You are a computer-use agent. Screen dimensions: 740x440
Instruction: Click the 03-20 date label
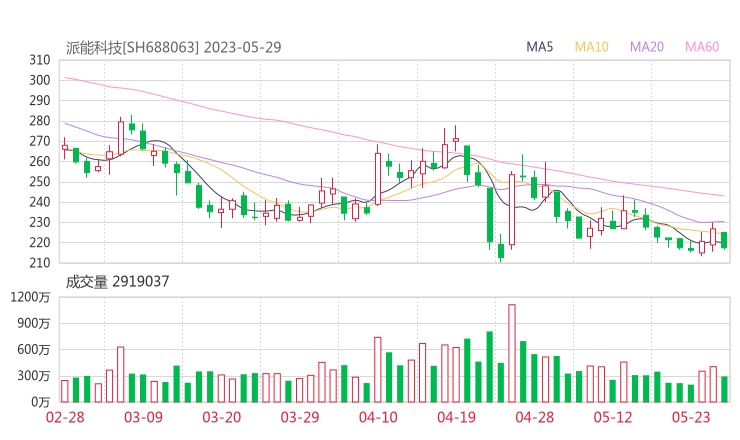[x=222, y=417]
